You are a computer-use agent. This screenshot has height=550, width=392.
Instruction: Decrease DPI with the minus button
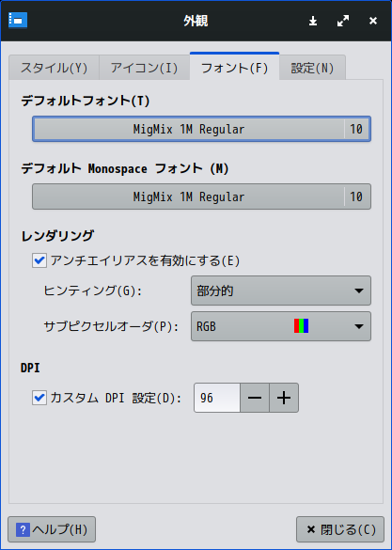(255, 398)
